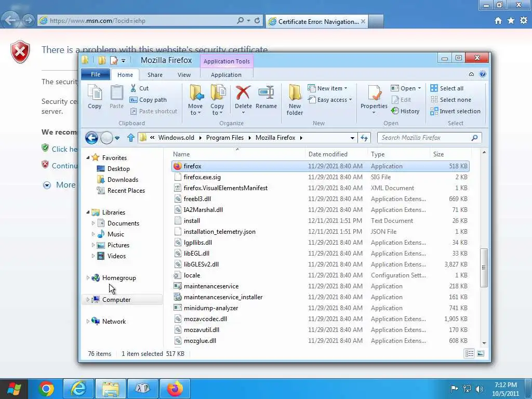Click Windows.old in the breadcrumb path
The height and width of the screenshot is (399, 532).
pos(176,138)
